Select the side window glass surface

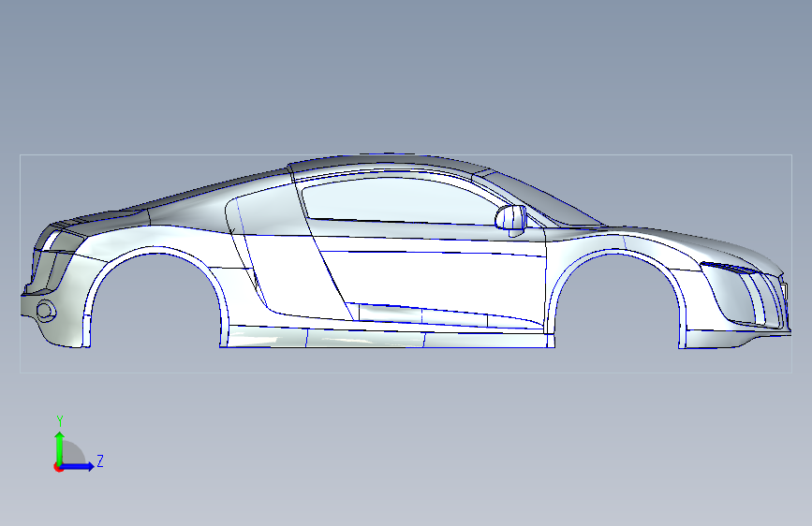(x=399, y=201)
